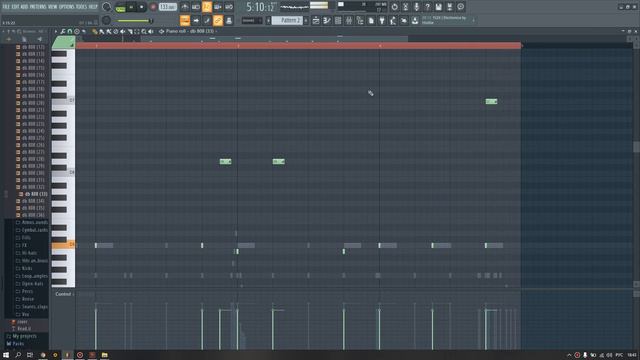Viewport: 640px width, 360px height.
Task: Select the piano roll draw pencil tool
Action: click(95, 31)
